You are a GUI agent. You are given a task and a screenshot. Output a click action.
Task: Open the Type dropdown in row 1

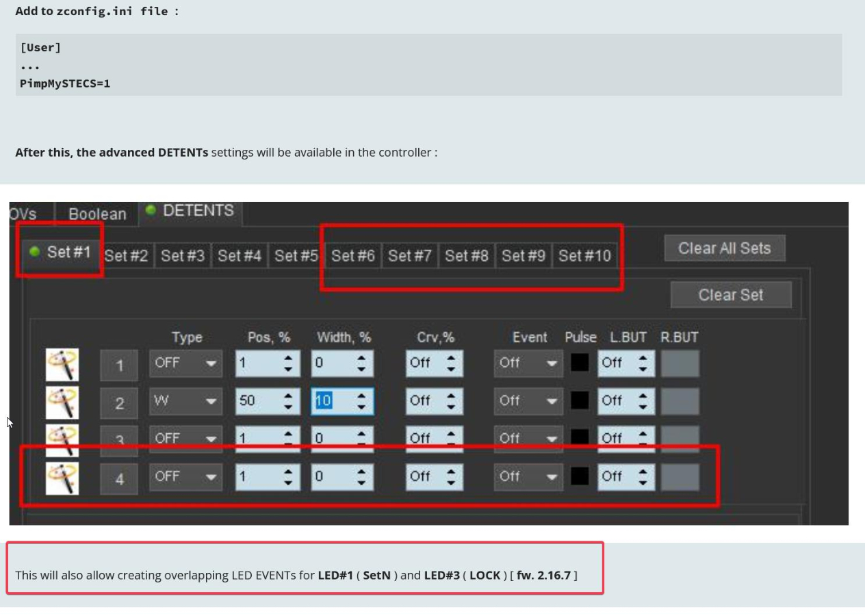point(185,363)
